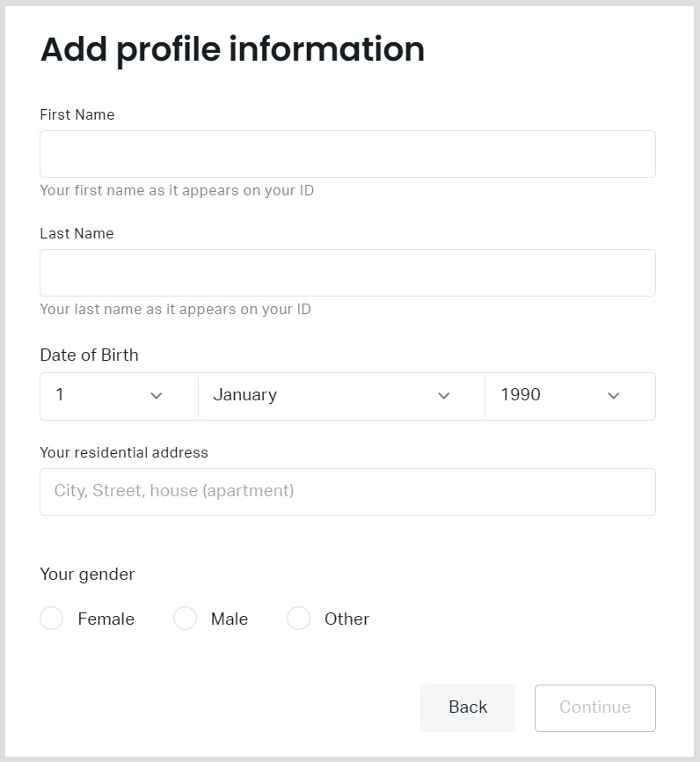
Task: Choose the Other gender radio button
Action: pyautogui.click(x=299, y=619)
